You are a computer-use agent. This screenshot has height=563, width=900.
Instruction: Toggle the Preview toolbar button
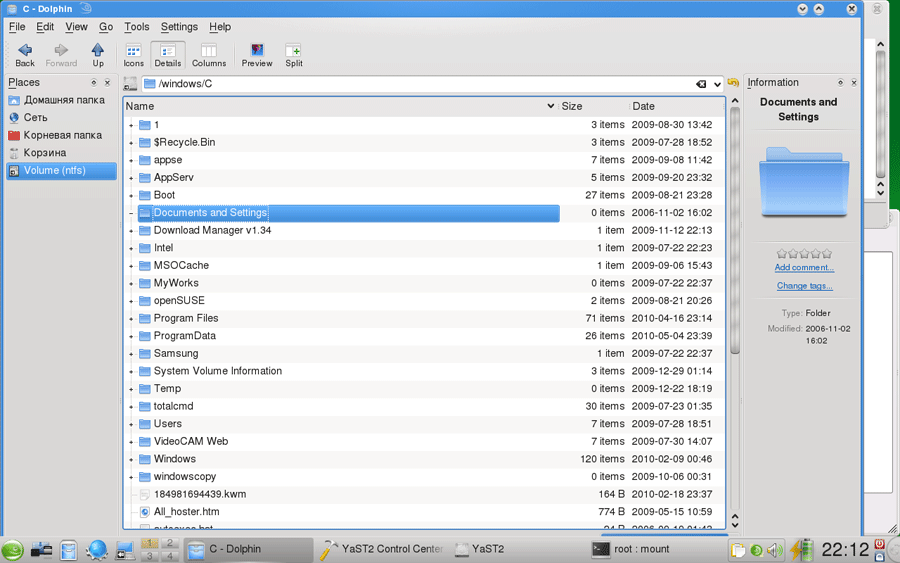pyautogui.click(x=257, y=55)
